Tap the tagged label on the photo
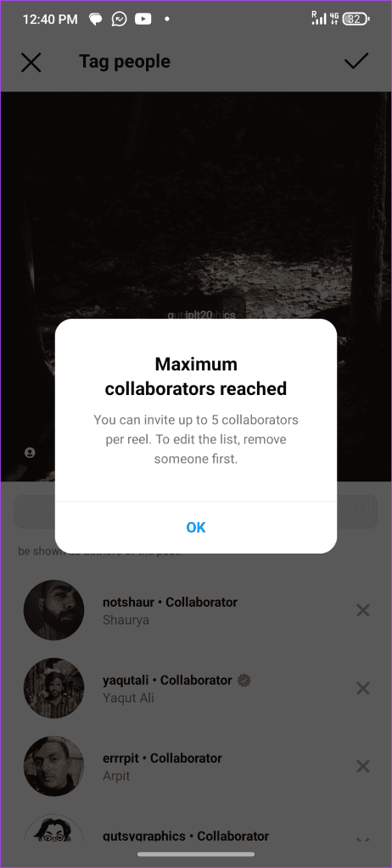Screen dimensions: 392x868 pyautogui.click(x=201, y=315)
